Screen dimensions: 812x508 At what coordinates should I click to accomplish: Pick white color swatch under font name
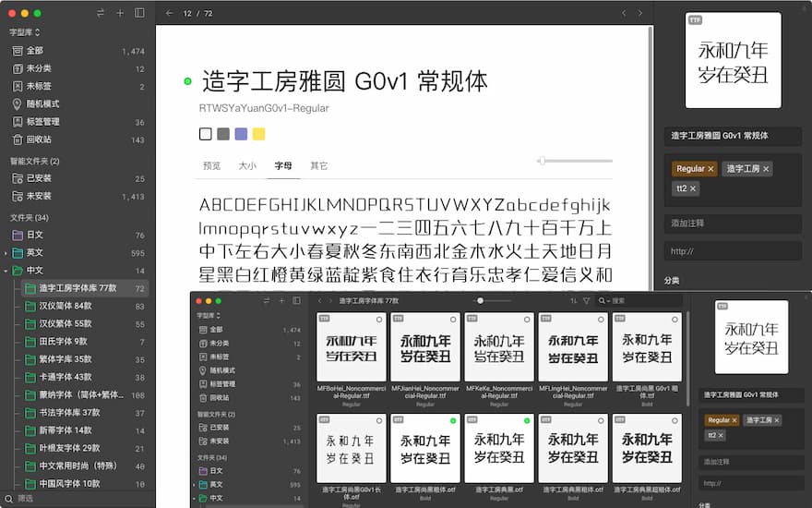206,134
